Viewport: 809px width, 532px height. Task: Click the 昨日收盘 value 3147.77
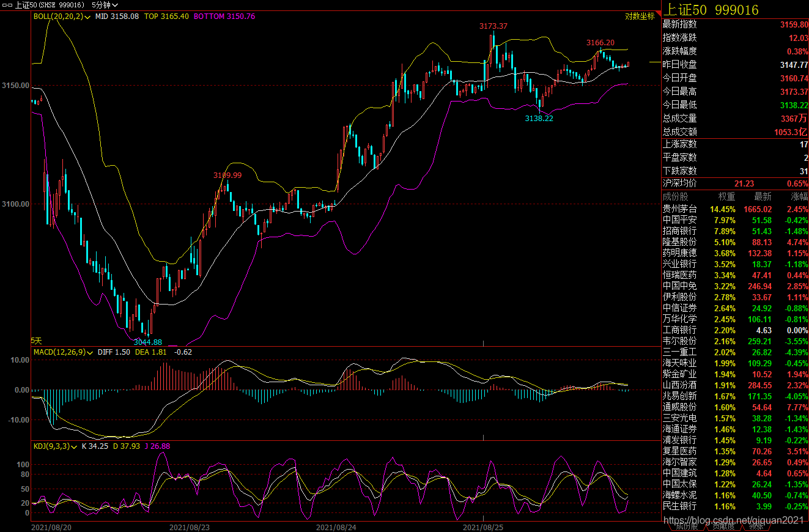click(794, 65)
